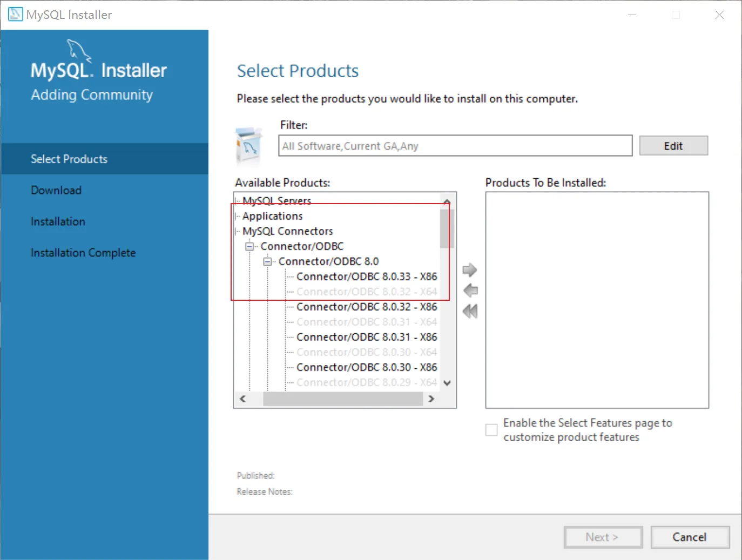Screen dimensions: 742x560
Task: Click the vertical scrollbar thumb
Action: point(447,228)
